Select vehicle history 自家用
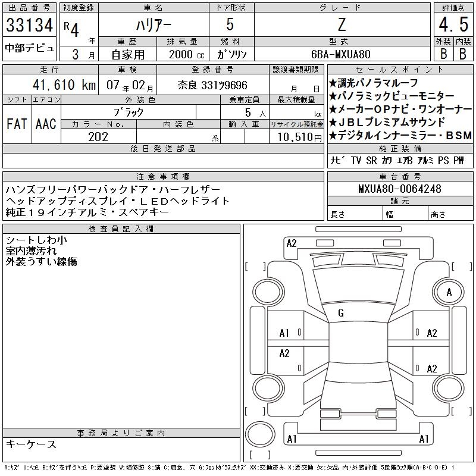476x476 pixels. point(128,55)
